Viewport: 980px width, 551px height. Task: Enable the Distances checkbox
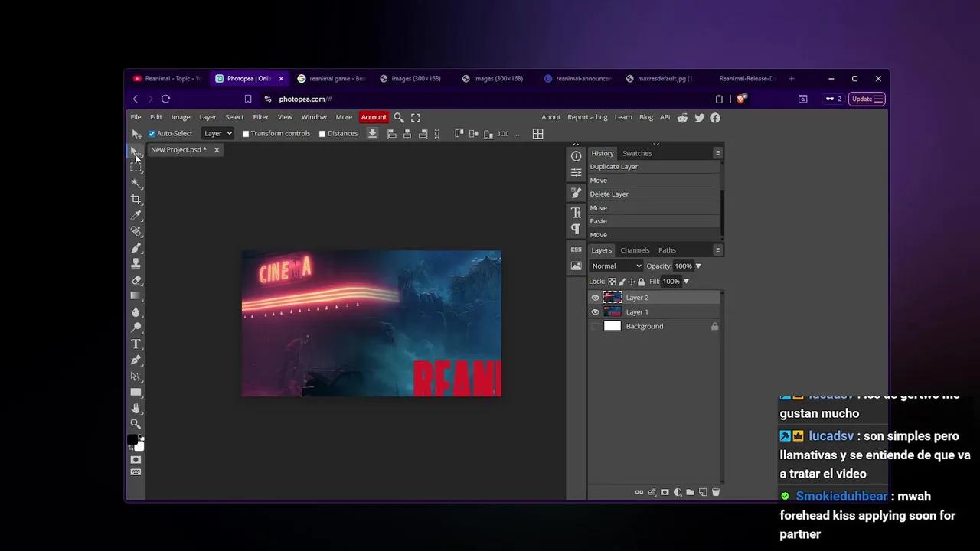(x=322, y=134)
